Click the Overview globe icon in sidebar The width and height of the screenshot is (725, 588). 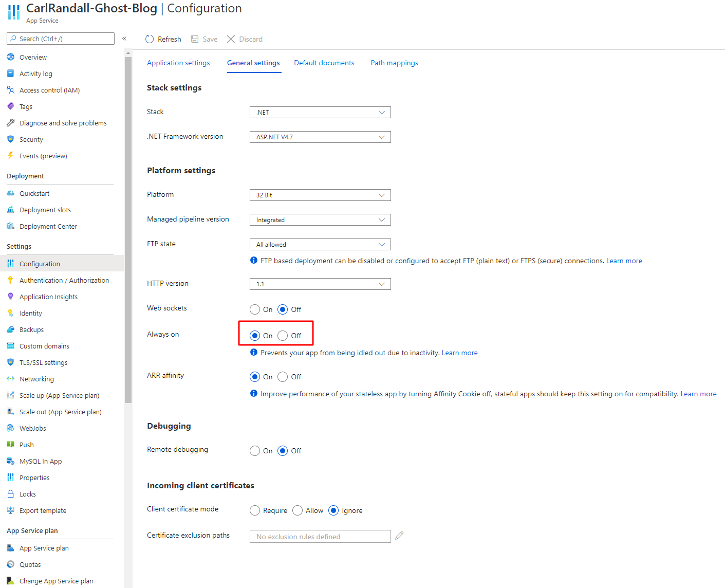10,57
